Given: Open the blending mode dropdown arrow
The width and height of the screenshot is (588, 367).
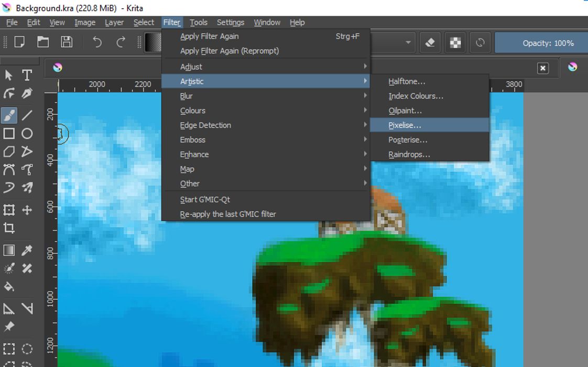Looking at the screenshot, I should (x=408, y=43).
